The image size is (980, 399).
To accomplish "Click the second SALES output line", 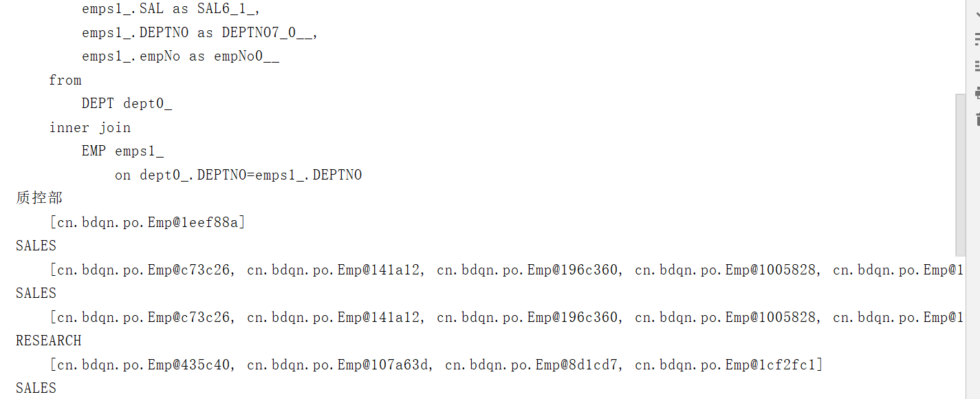I will pos(36,293).
